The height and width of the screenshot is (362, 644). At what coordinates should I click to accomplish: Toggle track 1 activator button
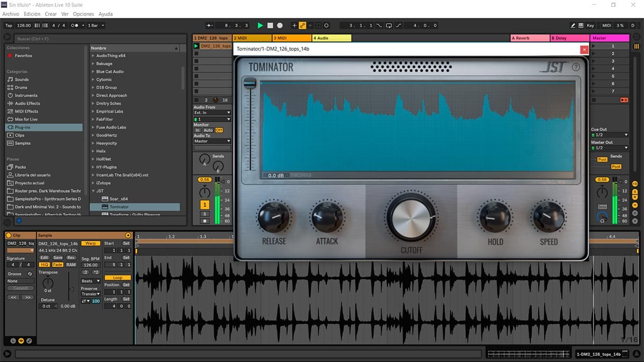pyautogui.click(x=204, y=204)
